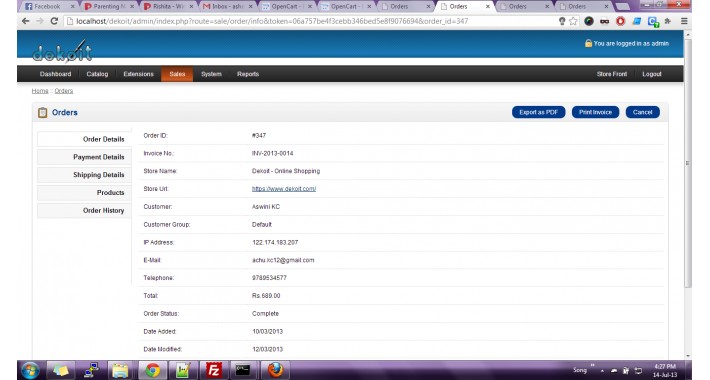Go back using the browser back arrow
710x380 pixels.
point(26,21)
